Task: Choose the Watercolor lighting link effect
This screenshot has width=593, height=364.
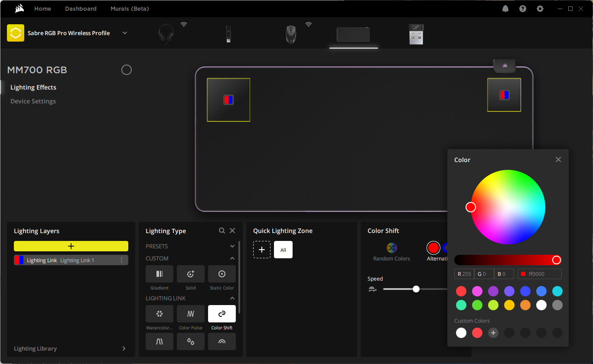Action: pos(160,314)
